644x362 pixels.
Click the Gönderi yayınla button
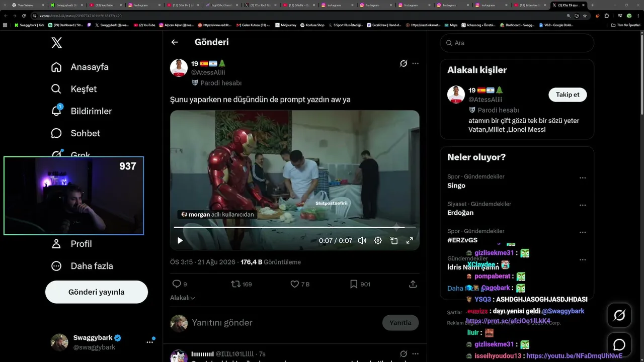click(x=97, y=292)
